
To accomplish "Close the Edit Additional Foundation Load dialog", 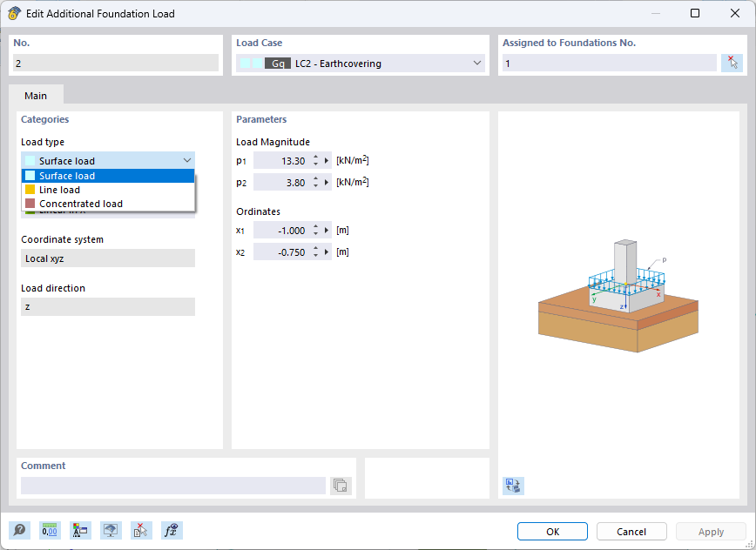I will (x=735, y=13).
